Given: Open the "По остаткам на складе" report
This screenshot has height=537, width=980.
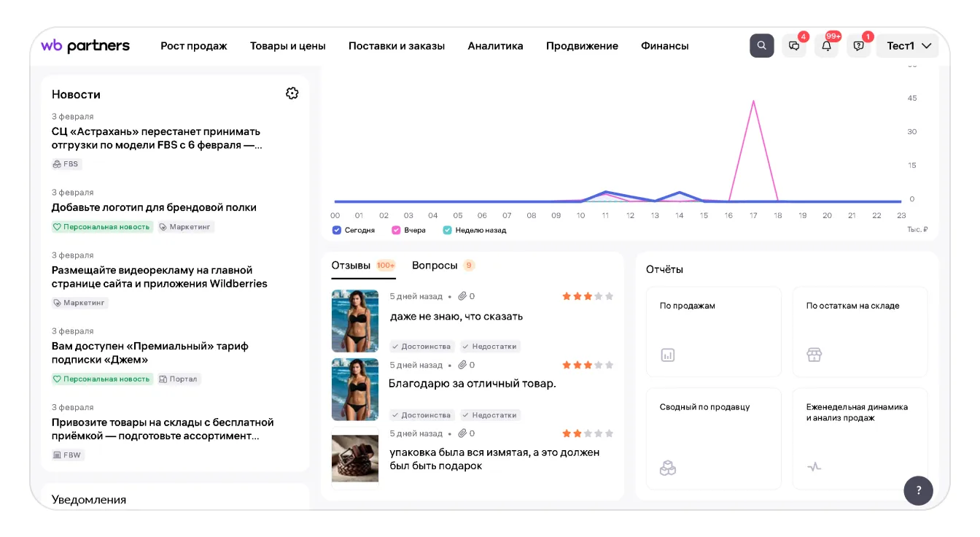Looking at the screenshot, I should [860, 331].
